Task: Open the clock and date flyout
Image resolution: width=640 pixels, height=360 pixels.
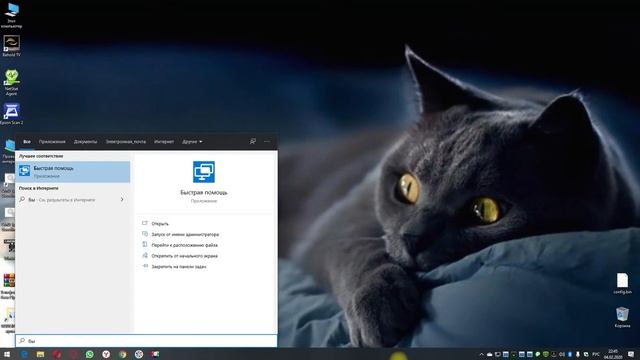Action: [x=613, y=354]
